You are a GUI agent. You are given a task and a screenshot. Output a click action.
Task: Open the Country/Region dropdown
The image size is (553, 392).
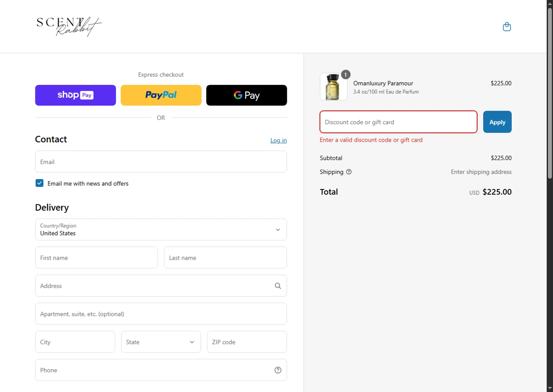tap(161, 229)
